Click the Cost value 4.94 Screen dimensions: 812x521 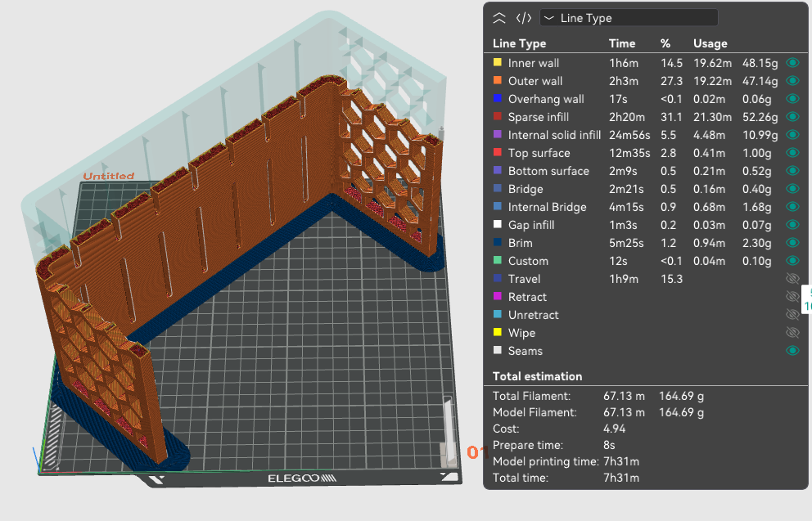tap(614, 429)
